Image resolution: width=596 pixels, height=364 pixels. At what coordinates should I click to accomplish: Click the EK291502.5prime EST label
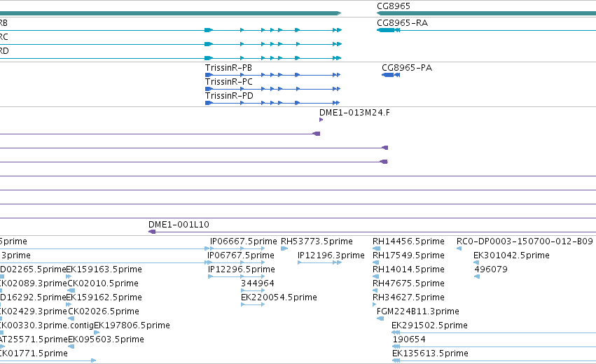pyautogui.click(x=429, y=325)
